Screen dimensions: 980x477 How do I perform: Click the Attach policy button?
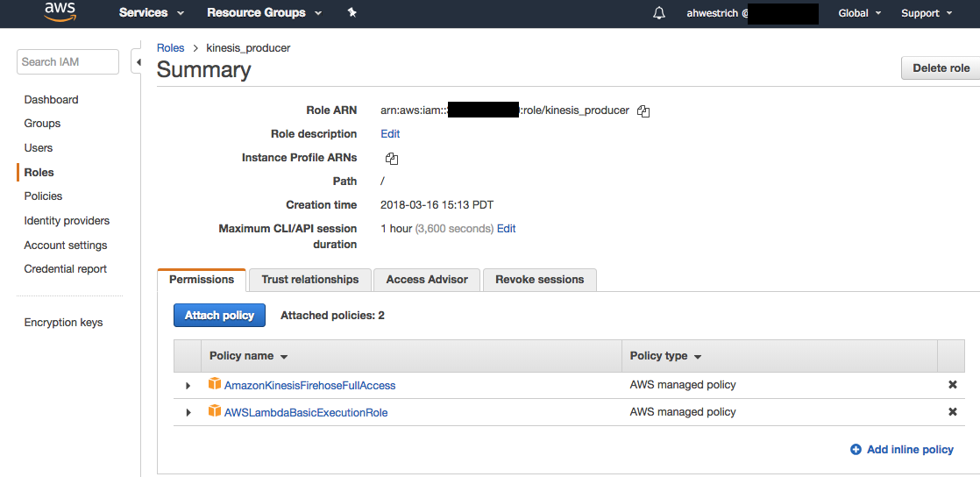pyautogui.click(x=219, y=316)
